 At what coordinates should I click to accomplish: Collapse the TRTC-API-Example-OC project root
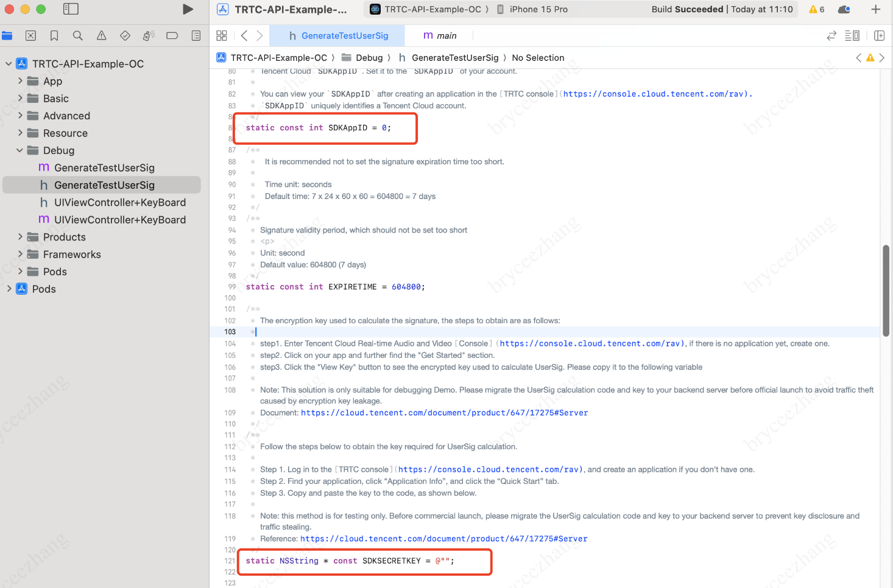pos(9,64)
